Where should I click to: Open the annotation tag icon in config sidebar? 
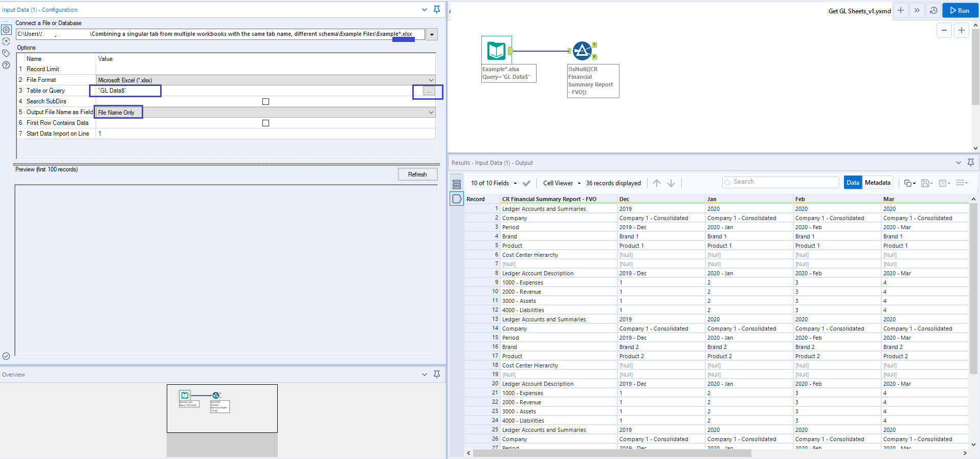coord(6,53)
